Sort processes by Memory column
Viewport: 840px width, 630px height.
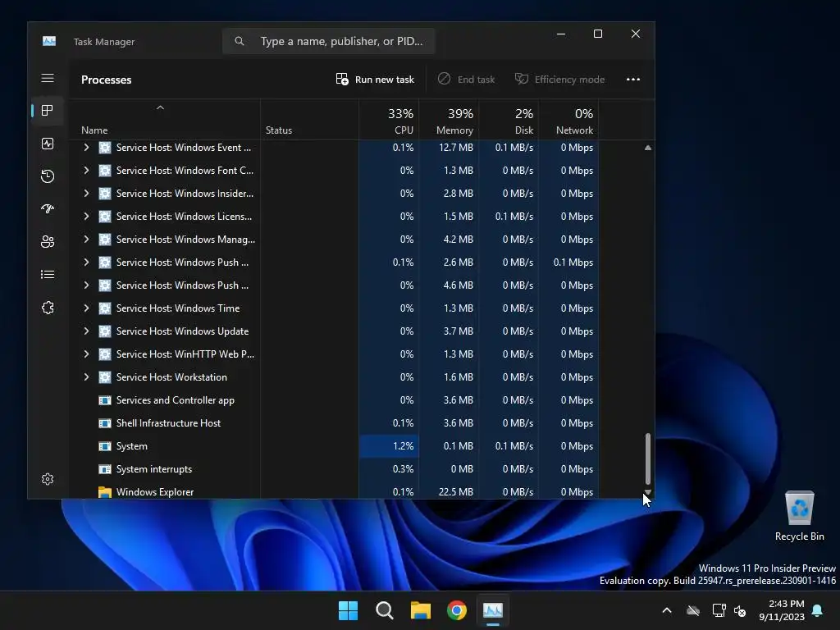449,121
